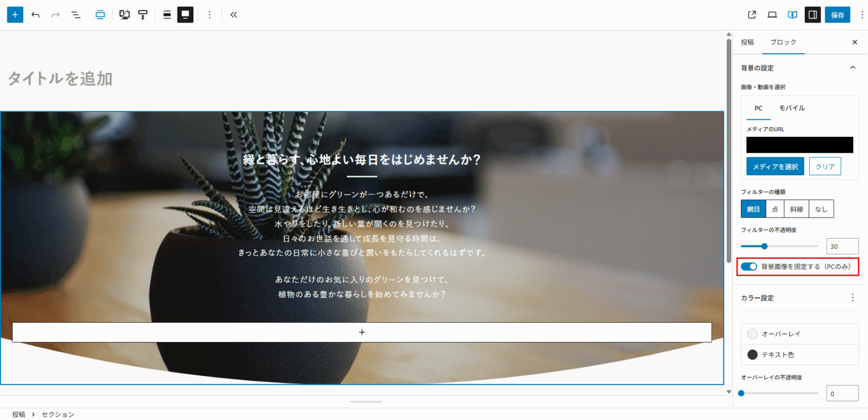This screenshot has height=420, width=868.
Task: Click the メディアを選択 button
Action: [775, 166]
